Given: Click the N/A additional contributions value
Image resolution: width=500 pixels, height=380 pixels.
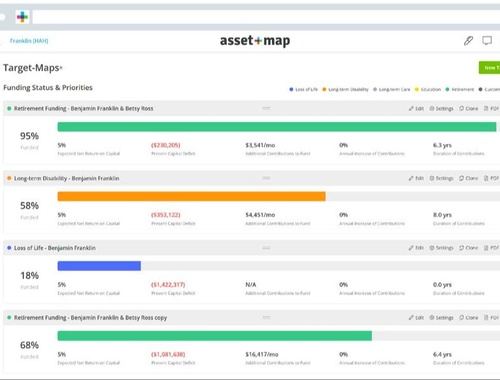Looking at the screenshot, I should point(251,285).
